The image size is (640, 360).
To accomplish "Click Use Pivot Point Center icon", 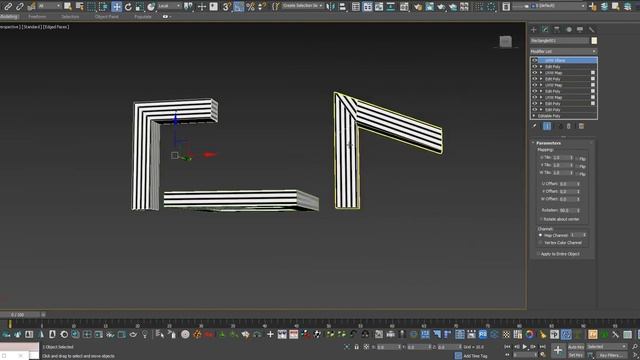I will (x=189, y=7).
